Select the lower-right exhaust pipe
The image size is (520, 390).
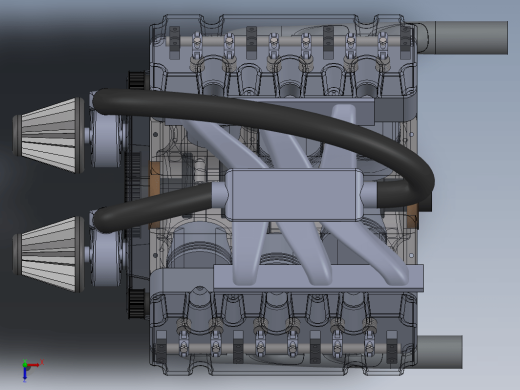(439, 352)
